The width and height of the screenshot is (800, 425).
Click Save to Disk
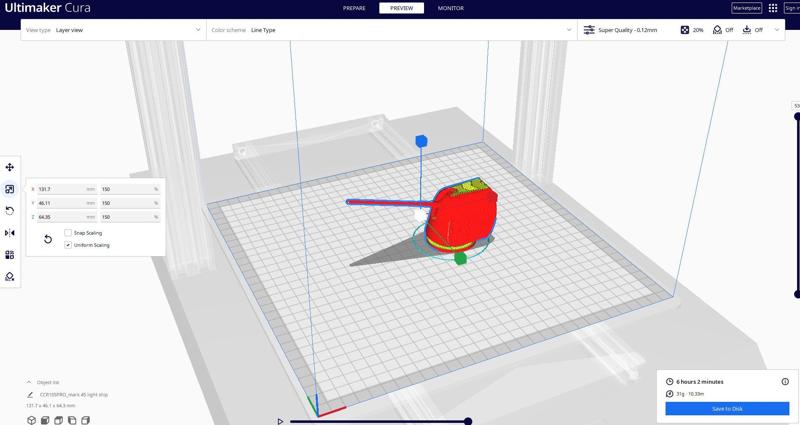727,409
